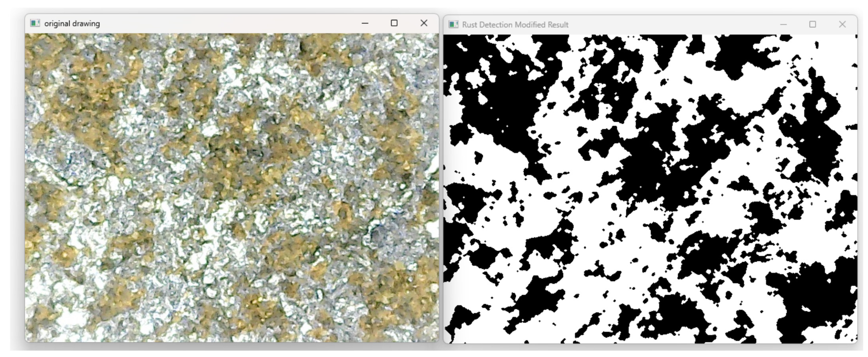
Task: Click the "original drawing" title text
Action: point(72,24)
